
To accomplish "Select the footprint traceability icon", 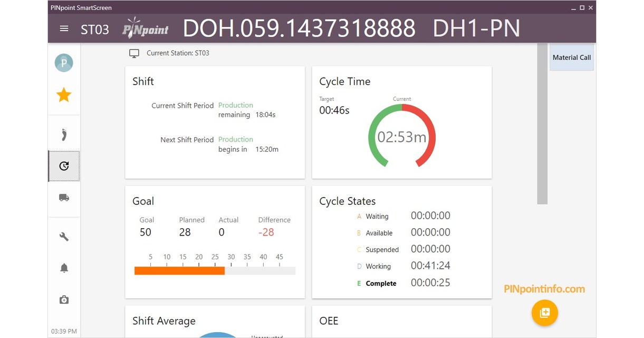I will pyautogui.click(x=63, y=134).
